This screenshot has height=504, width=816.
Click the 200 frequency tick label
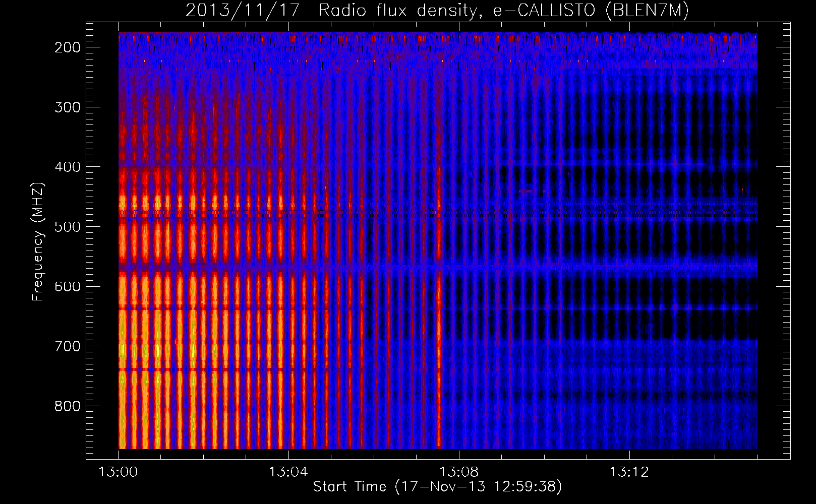click(x=68, y=47)
